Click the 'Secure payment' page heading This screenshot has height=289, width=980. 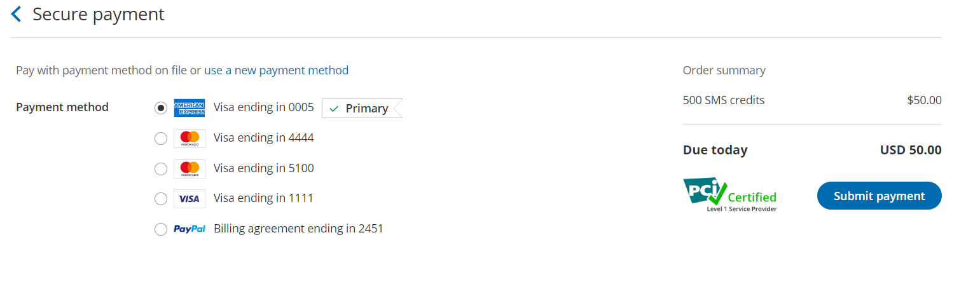coord(99,14)
